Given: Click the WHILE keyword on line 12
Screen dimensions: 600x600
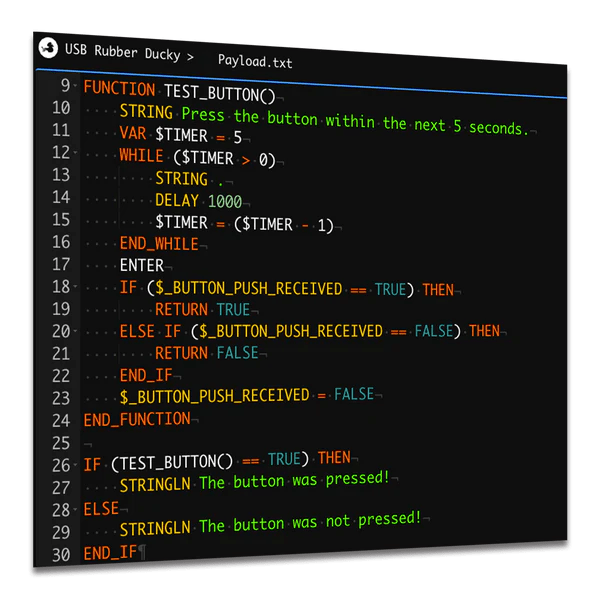Looking at the screenshot, I should [x=142, y=155].
